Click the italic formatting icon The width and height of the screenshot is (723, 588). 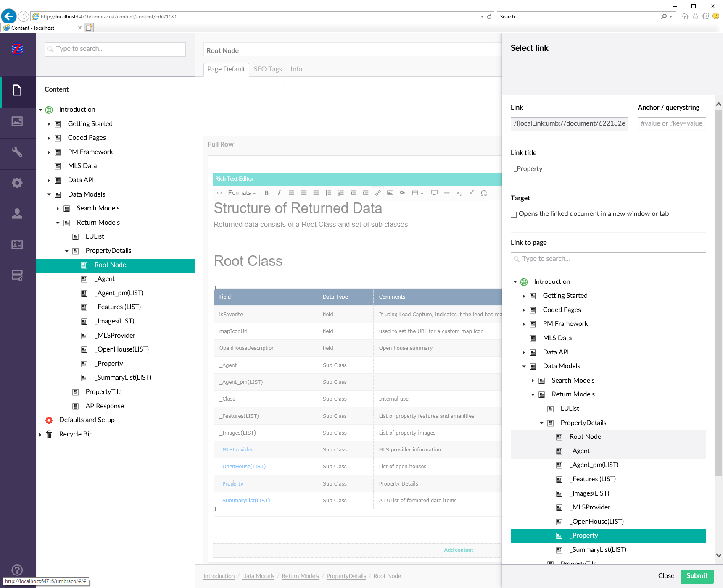tap(279, 193)
